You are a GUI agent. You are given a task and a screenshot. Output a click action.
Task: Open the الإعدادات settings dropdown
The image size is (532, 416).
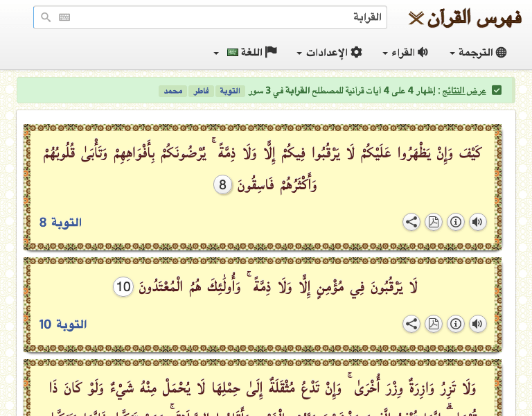(330, 53)
